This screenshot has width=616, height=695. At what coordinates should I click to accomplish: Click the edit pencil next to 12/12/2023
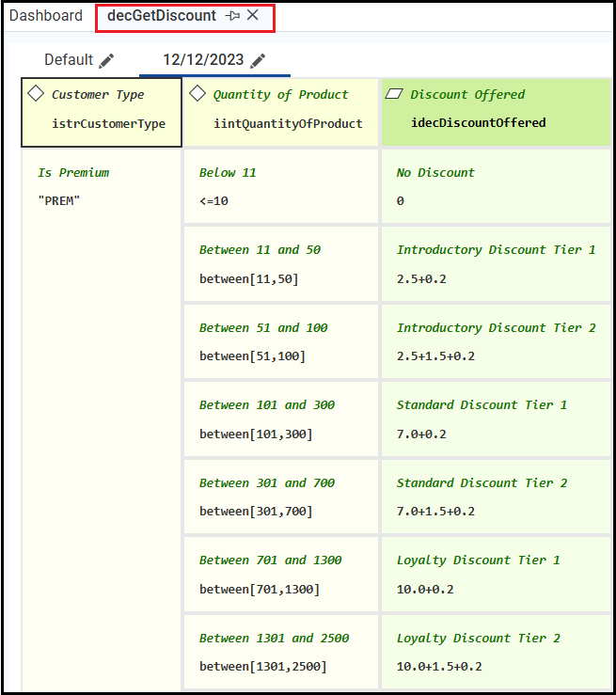coord(258,60)
